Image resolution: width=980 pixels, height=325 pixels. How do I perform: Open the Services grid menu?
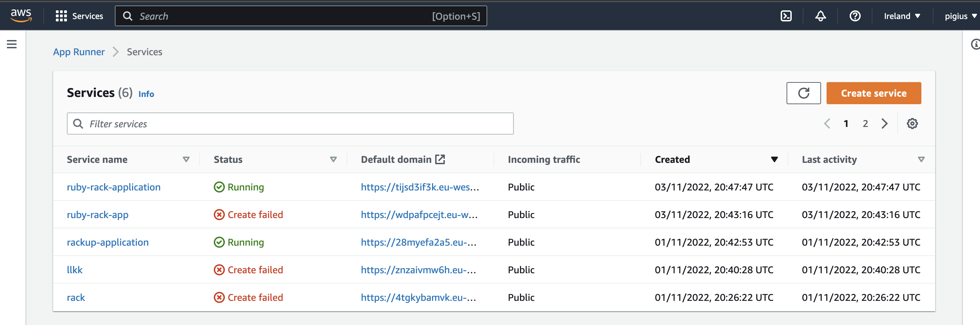tap(61, 16)
